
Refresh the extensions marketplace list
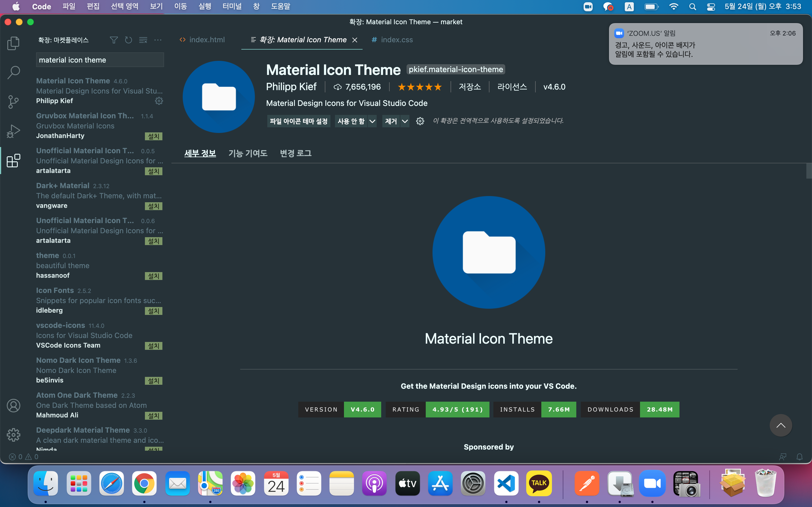pos(129,40)
